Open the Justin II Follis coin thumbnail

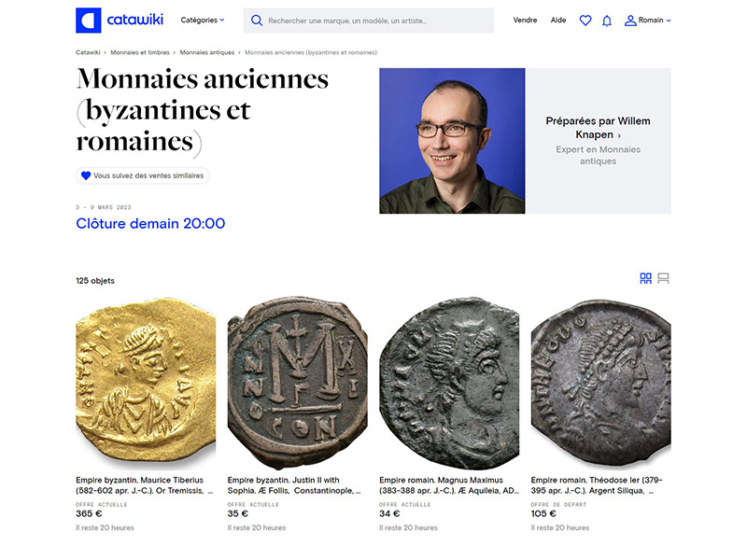pos(298,383)
